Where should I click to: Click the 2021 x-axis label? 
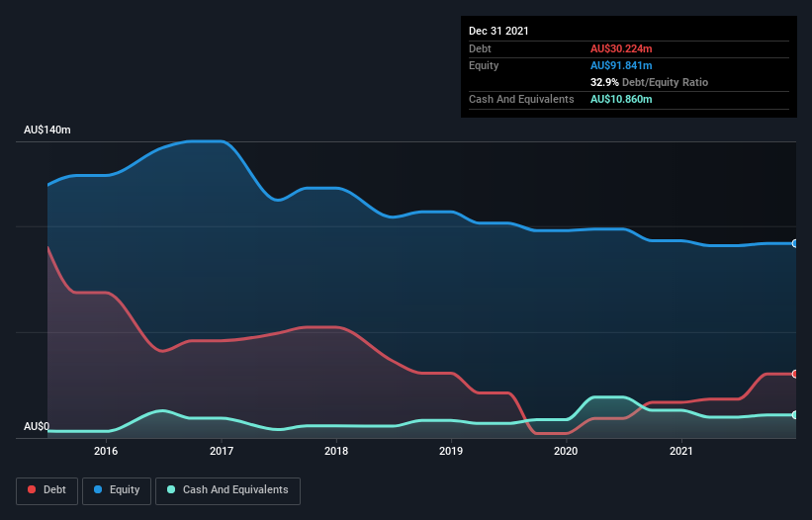681,451
